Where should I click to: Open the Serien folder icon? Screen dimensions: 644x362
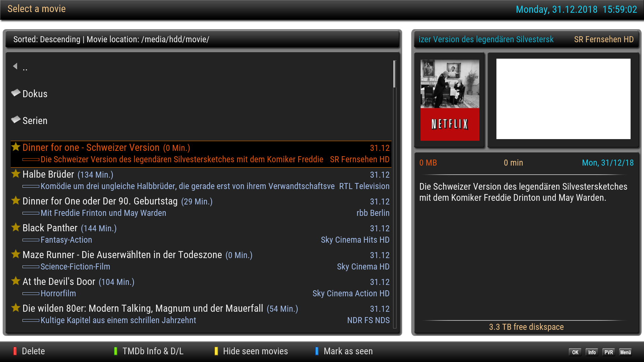[x=16, y=120]
